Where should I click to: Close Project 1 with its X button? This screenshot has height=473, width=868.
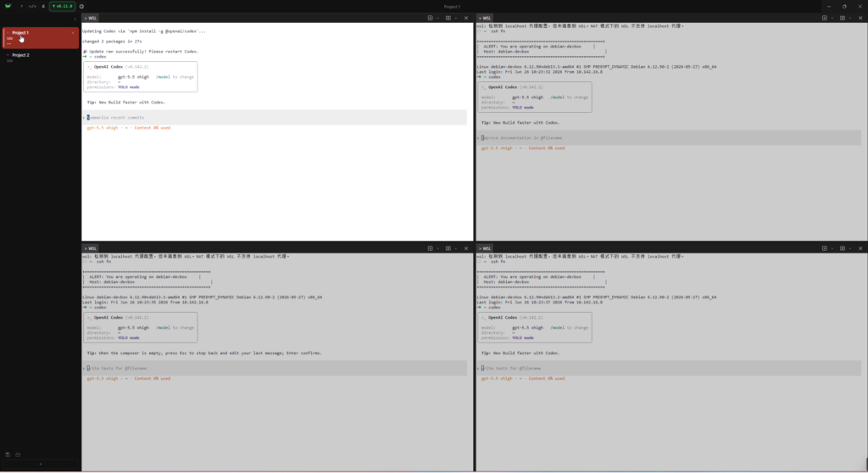(73, 33)
